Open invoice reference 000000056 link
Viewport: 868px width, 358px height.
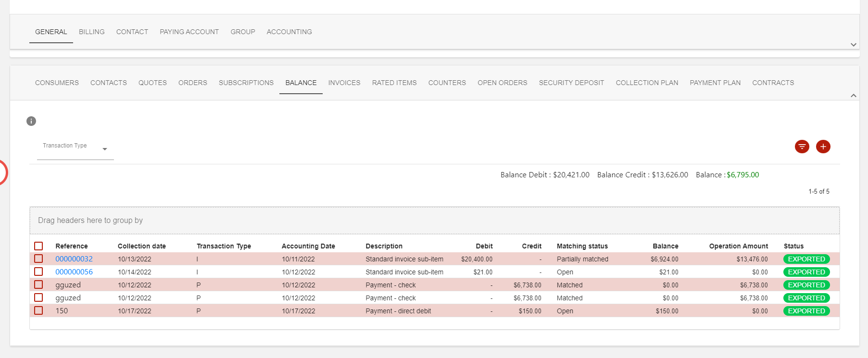(74, 272)
